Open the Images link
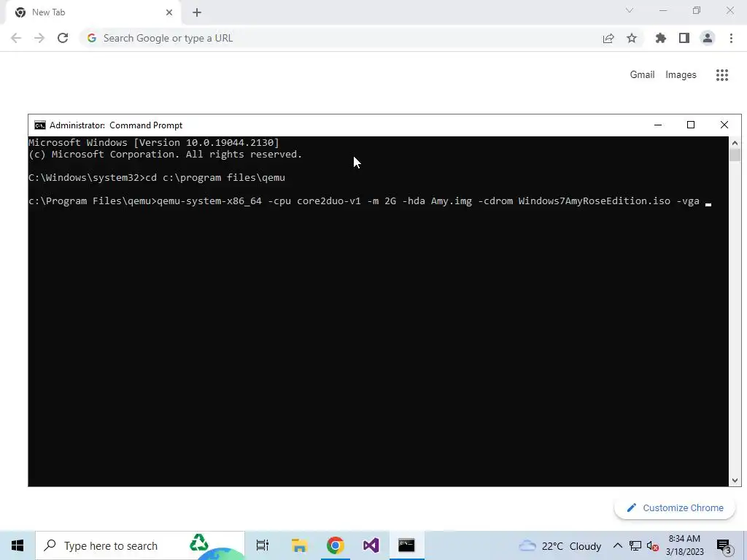The image size is (747, 560). point(681,75)
